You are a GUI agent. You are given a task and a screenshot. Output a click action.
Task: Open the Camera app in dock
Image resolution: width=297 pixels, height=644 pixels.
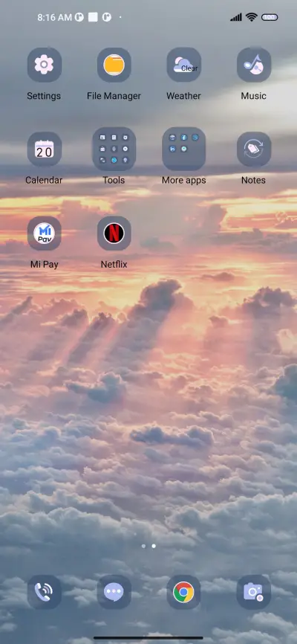(x=253, y=592)
